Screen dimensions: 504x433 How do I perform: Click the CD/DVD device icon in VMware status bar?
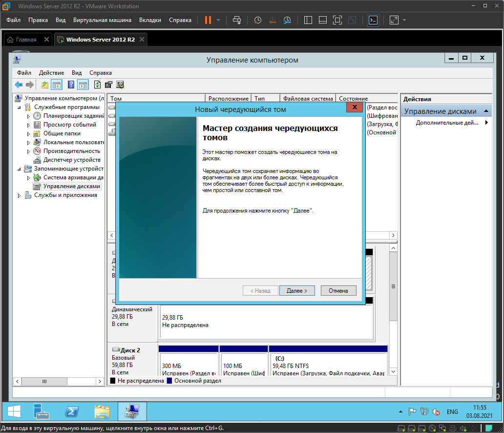[x=432, y=428]
